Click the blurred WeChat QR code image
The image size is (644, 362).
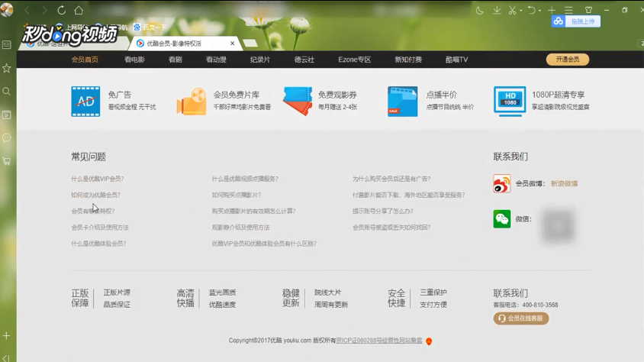(x=557, y=225)
